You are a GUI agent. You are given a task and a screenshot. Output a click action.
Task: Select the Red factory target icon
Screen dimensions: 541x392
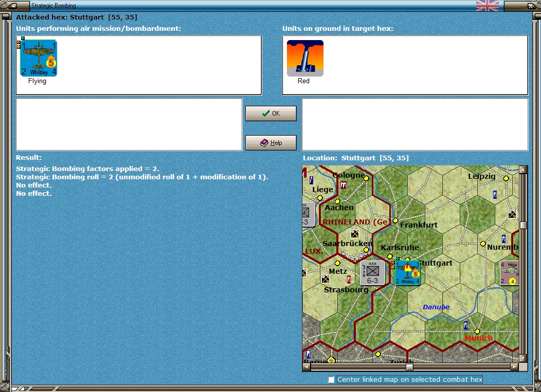pos(305,58)
